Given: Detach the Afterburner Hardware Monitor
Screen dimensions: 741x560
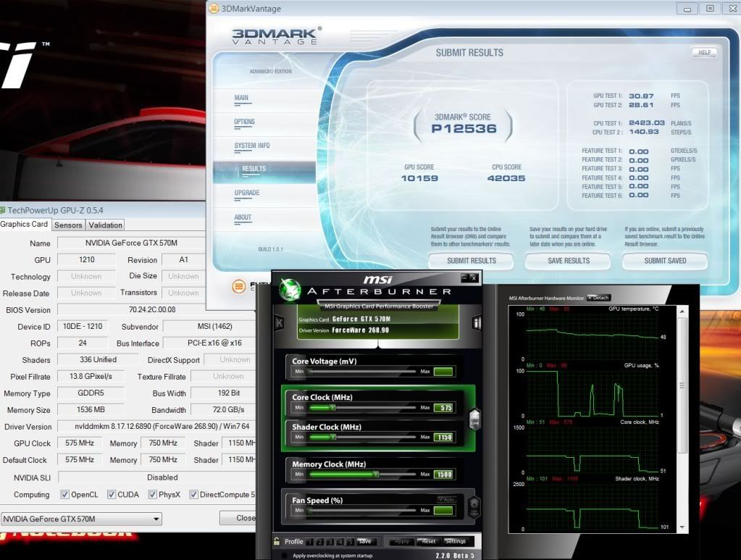Looking at the screenshot, I should coord(598,298).
